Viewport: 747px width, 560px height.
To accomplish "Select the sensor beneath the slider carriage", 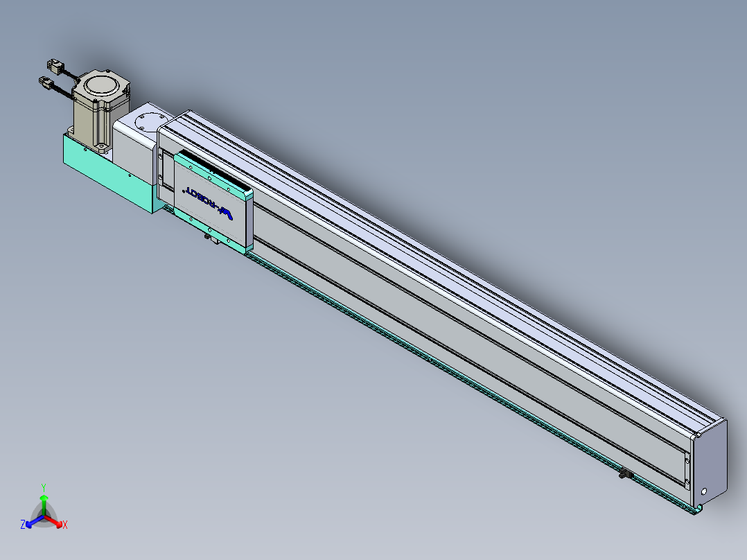I will (x=211, y=238).
